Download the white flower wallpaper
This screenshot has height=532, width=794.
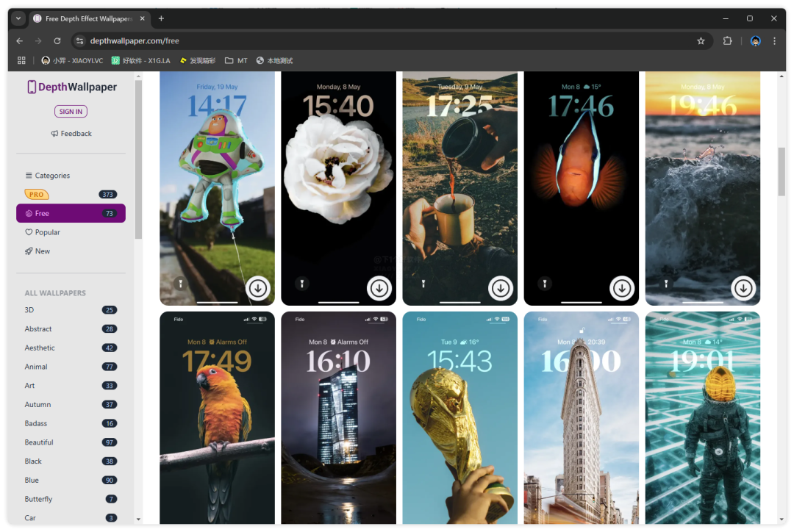pyautogui.click(x=379, y=288)
